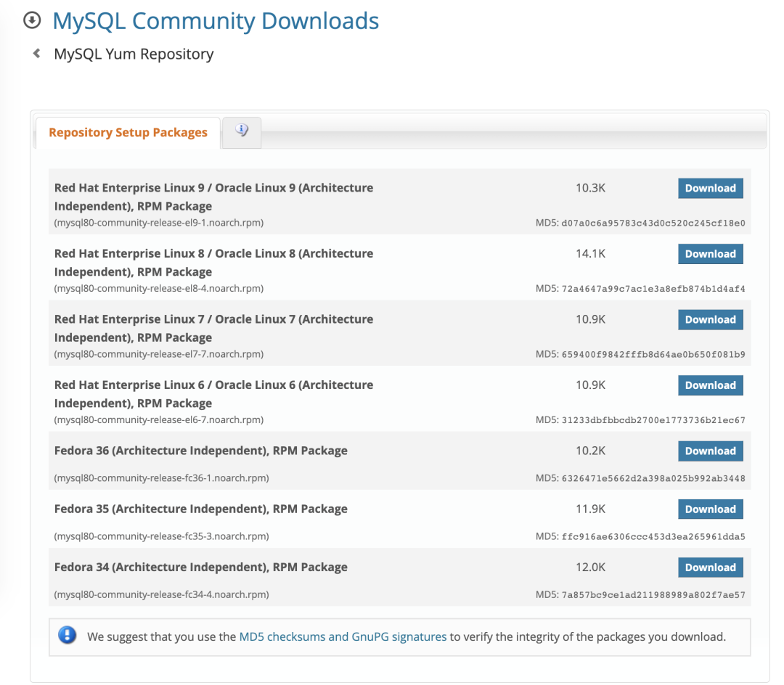Download the Red Hat Enterprise Linux 7 package
Viewport: 784px width, 685px height.
pyautogui.click(x=710, y=320)
